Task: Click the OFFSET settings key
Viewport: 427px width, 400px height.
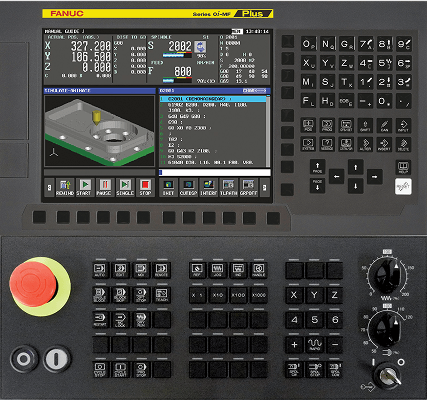Action: click(x=346, y=125)
